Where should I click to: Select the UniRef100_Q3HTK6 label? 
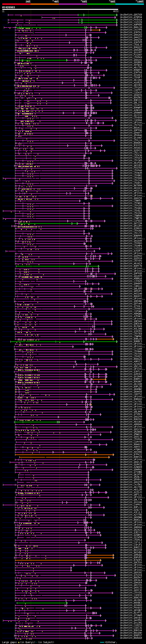(x=131, y=72)
